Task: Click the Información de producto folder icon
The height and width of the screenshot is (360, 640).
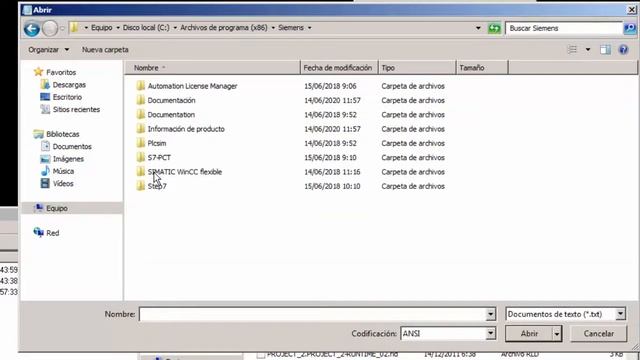Action: tap(140, 129)
